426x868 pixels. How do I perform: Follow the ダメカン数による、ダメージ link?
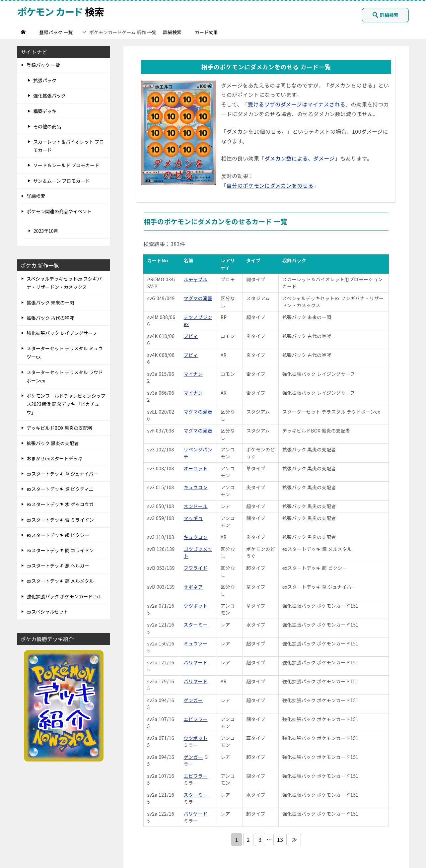click(300, 159)
